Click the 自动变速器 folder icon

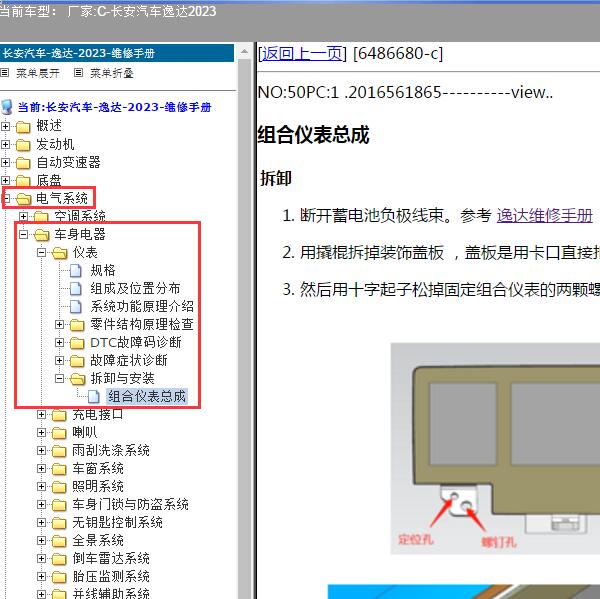click(23, 163)
